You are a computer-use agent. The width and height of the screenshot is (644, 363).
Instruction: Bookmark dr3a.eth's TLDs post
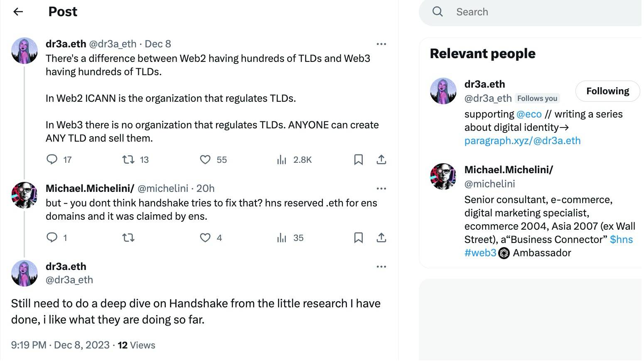tap(358, 159)
